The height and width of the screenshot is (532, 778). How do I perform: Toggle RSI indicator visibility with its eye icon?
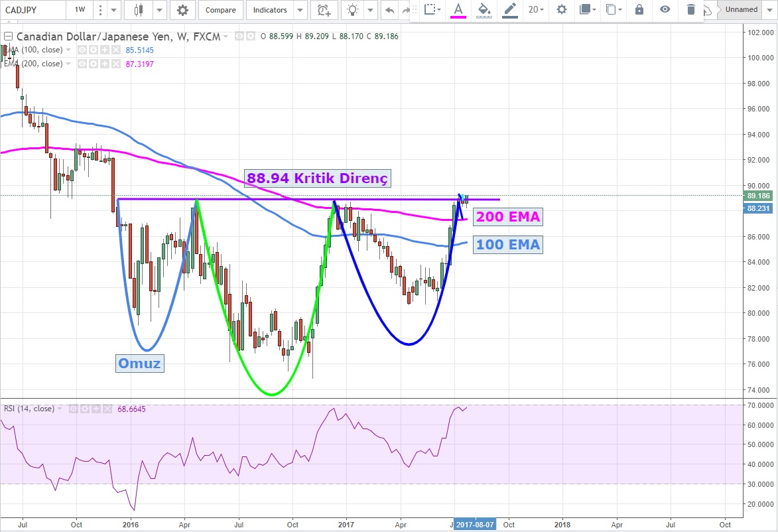click(x=74, y=409)
